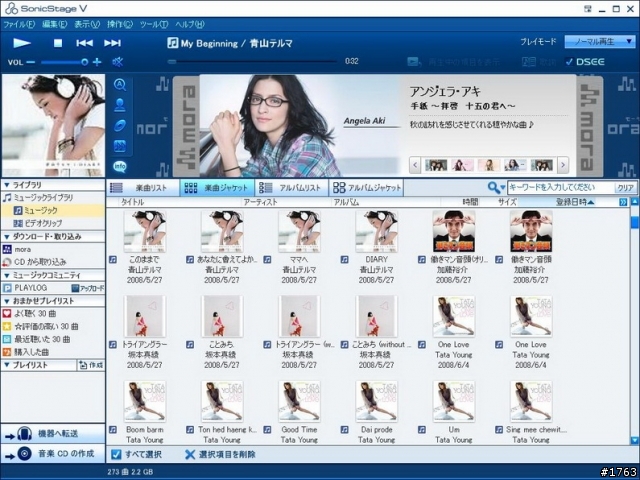Open the 表示 menu
The width and height of the screenshot is (640, 480).
(x=87, y=24)
